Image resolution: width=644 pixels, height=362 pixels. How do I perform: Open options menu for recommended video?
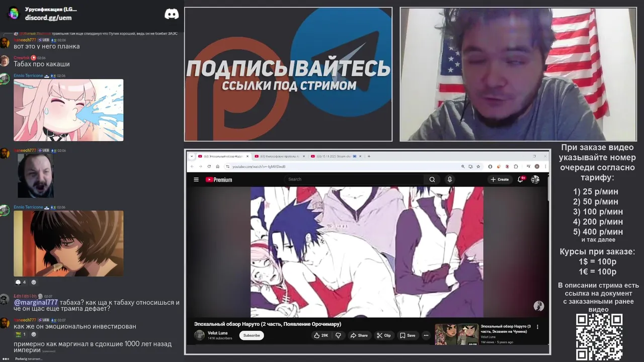537,327
